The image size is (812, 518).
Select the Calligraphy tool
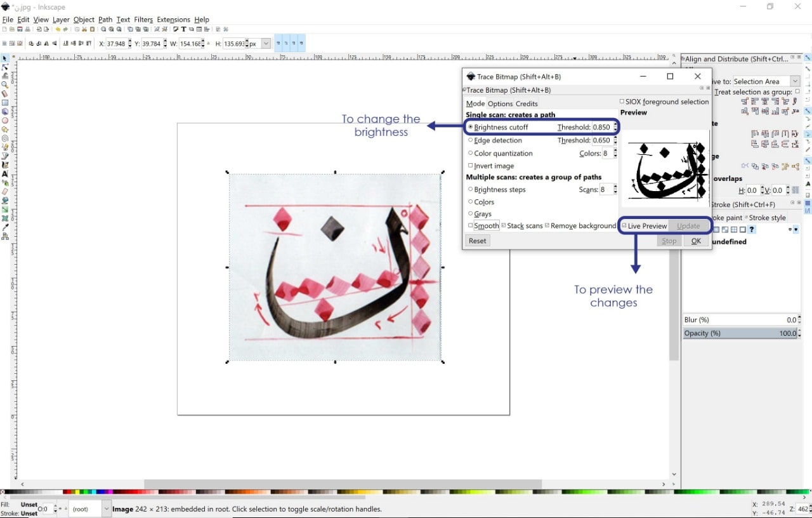coord(4,164)
